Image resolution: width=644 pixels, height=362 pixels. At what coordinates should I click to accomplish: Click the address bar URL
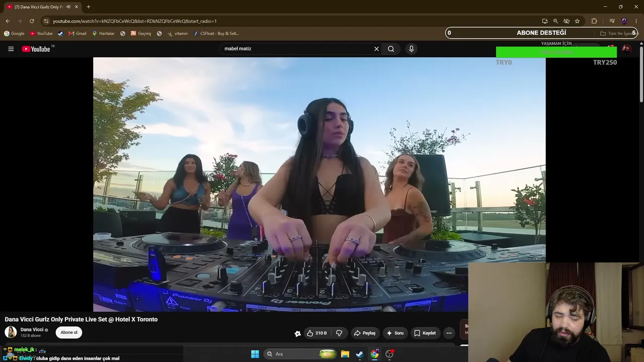pos(135,21)
